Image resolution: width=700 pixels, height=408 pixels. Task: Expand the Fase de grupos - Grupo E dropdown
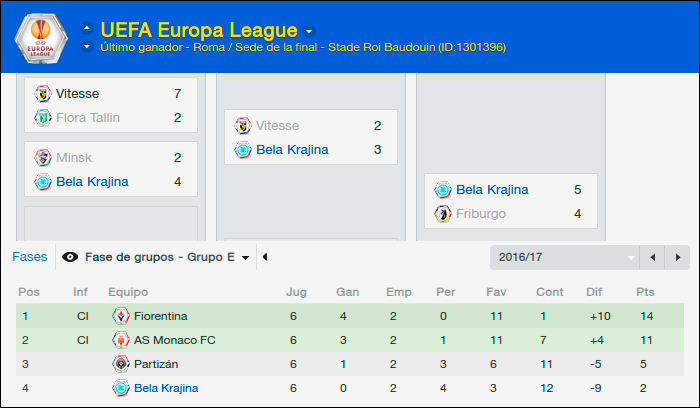(245, 258)
